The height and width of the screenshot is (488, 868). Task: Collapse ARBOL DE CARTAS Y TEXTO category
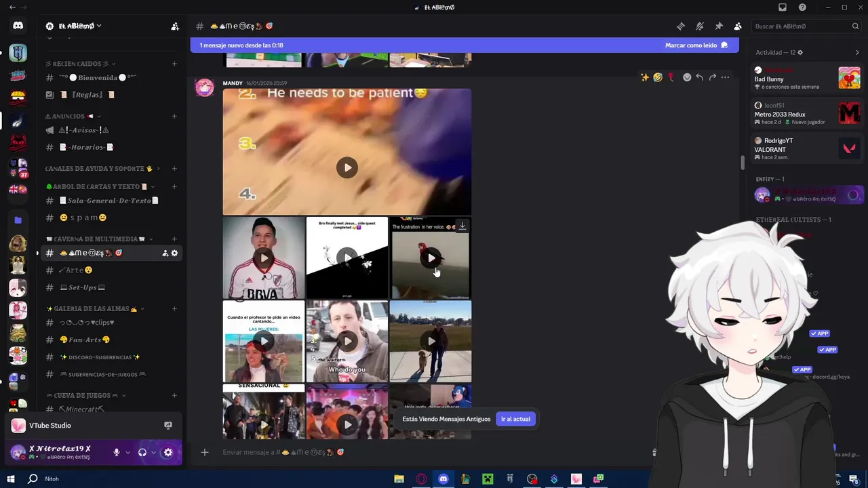pyautogui.click(x=100, y=186)
